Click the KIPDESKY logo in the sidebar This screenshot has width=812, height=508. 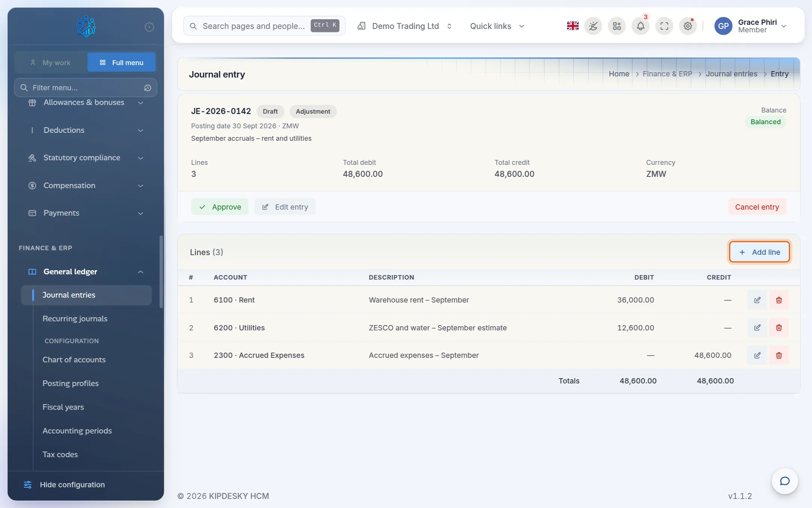(x=86, y=26)
